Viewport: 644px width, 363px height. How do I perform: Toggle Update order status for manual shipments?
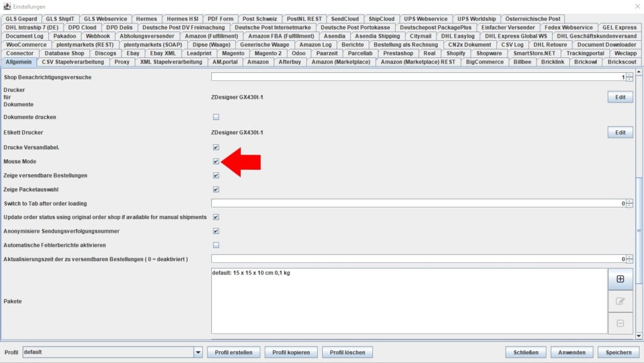pos(216,217)
